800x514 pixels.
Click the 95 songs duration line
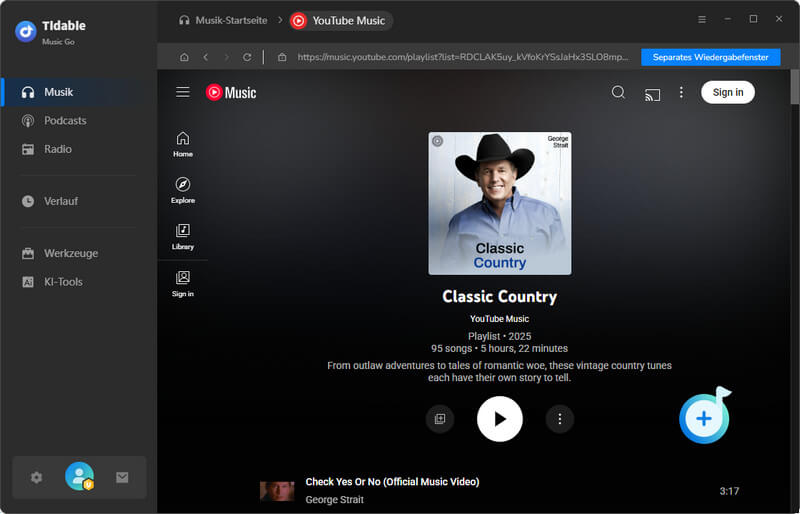coord(499,349)
